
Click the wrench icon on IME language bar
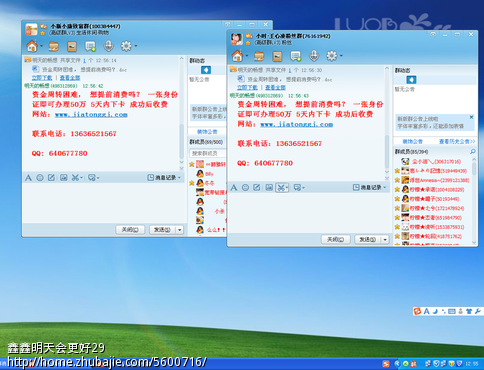[477, 311]
